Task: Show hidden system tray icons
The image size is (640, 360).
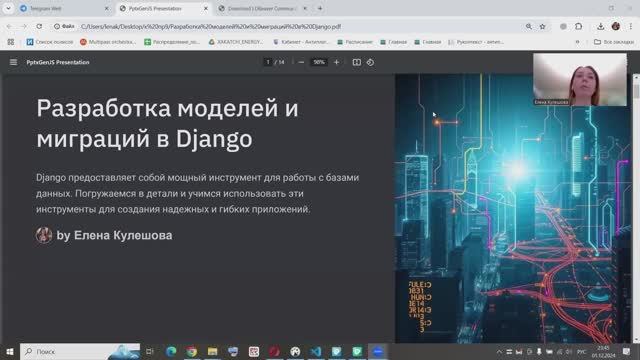Action: tap(499, 351)
